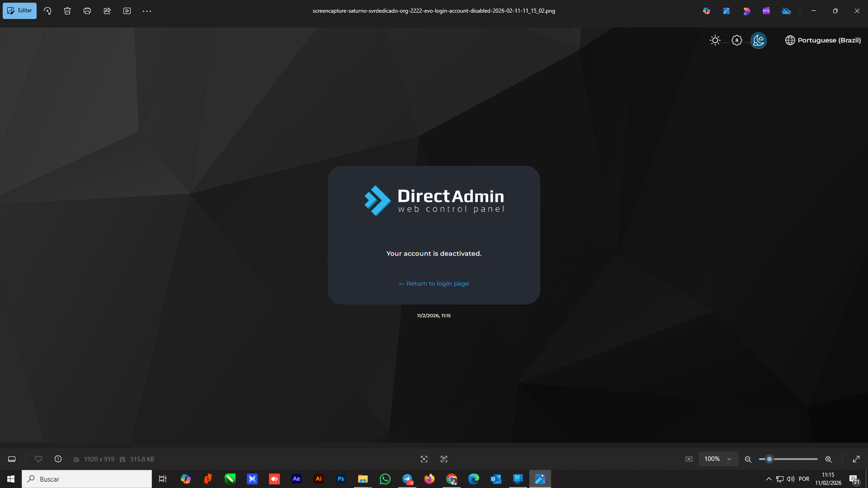
Task: Show file info with info icon
Action: [x=58, y=459]
